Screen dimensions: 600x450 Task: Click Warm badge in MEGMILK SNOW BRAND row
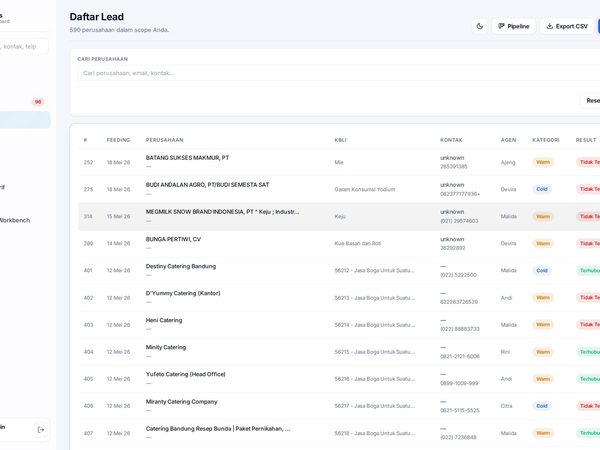pos(543,217)
